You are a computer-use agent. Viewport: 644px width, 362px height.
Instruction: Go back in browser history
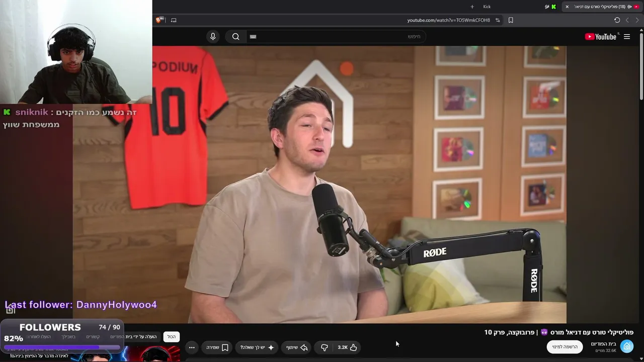637,20
